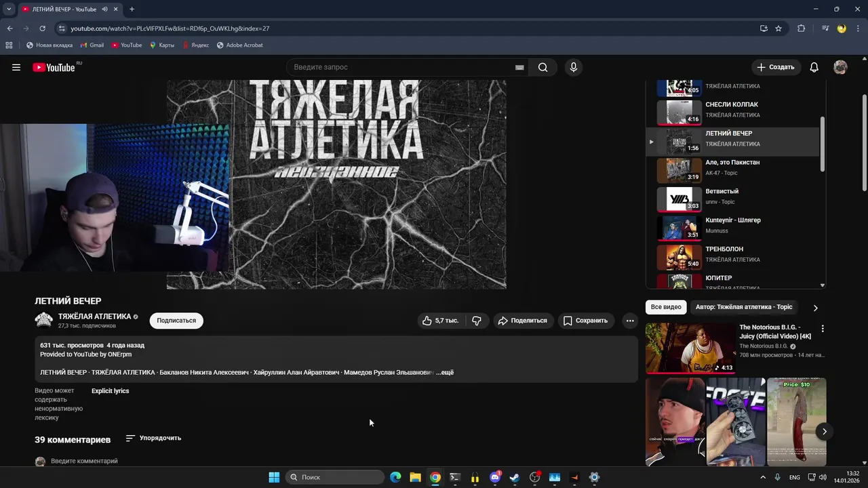This screenshot has height=488, width=868.
Task: Start voice search with the microphone
Action: [574, 67]
